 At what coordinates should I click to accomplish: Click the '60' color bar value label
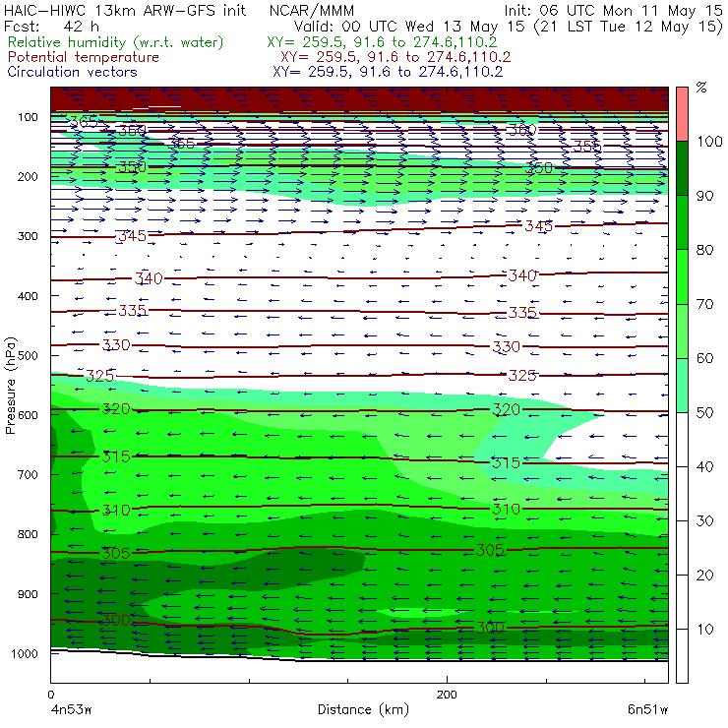click(704, 358)
